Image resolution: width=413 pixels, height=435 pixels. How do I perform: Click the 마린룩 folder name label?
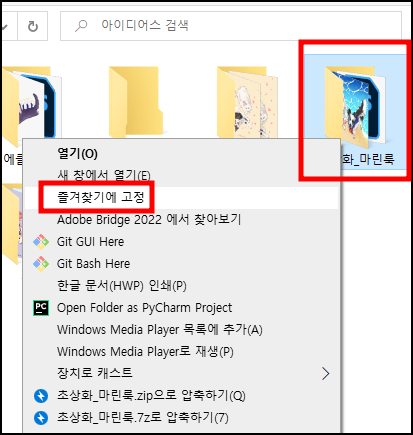[368, 159]
